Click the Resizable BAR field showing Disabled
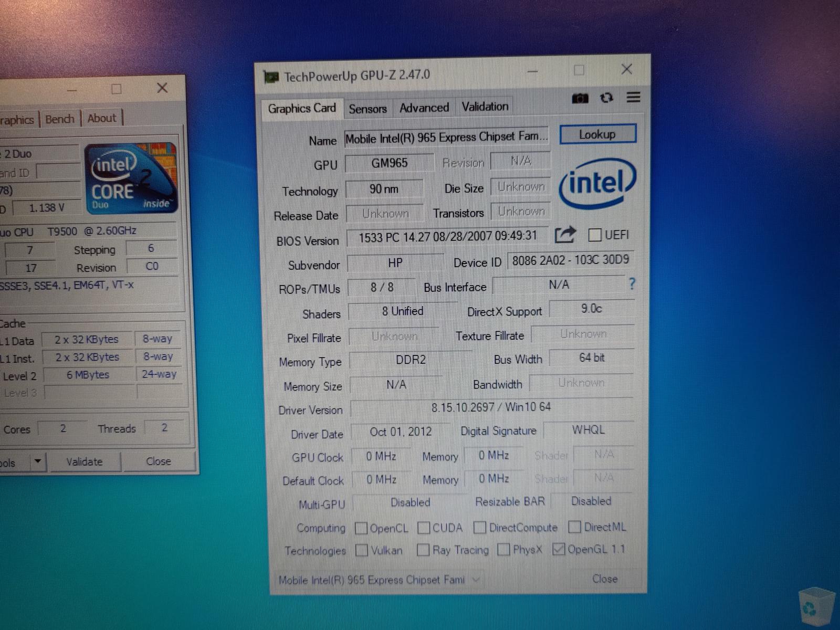 [591, 501]
